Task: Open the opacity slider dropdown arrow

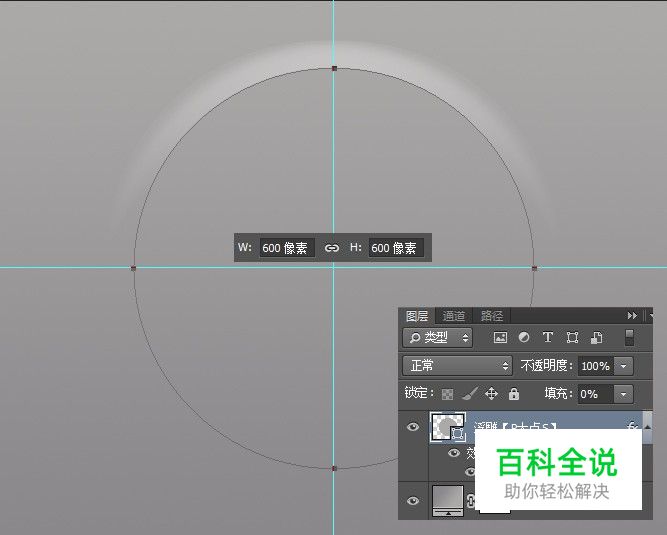Action: (x=624, y=366)
